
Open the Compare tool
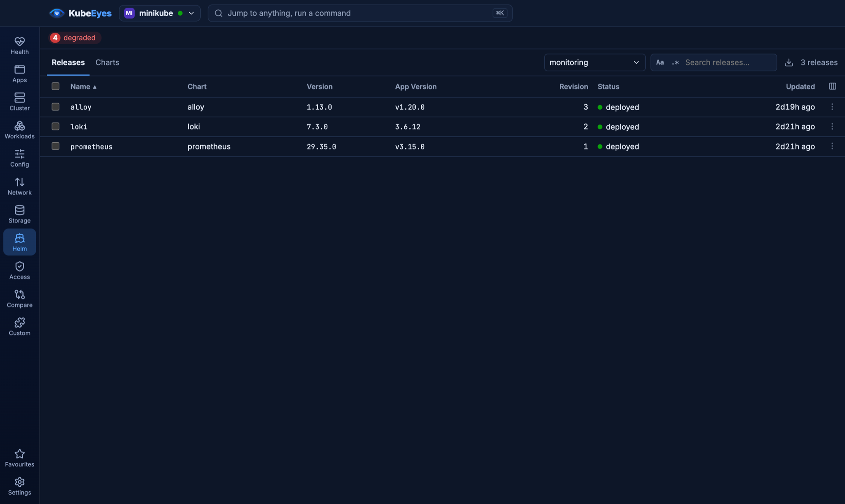(19, 299)
